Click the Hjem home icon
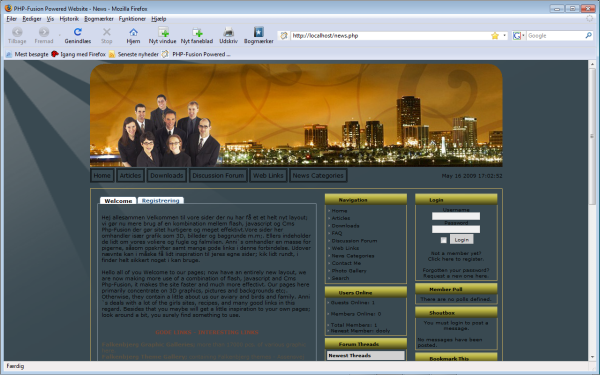The width and height of the screenshot is (600, 375). click(133, 32)
